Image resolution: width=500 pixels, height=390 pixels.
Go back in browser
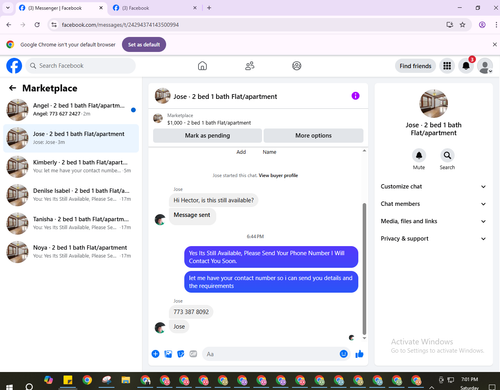pos(9,25)
